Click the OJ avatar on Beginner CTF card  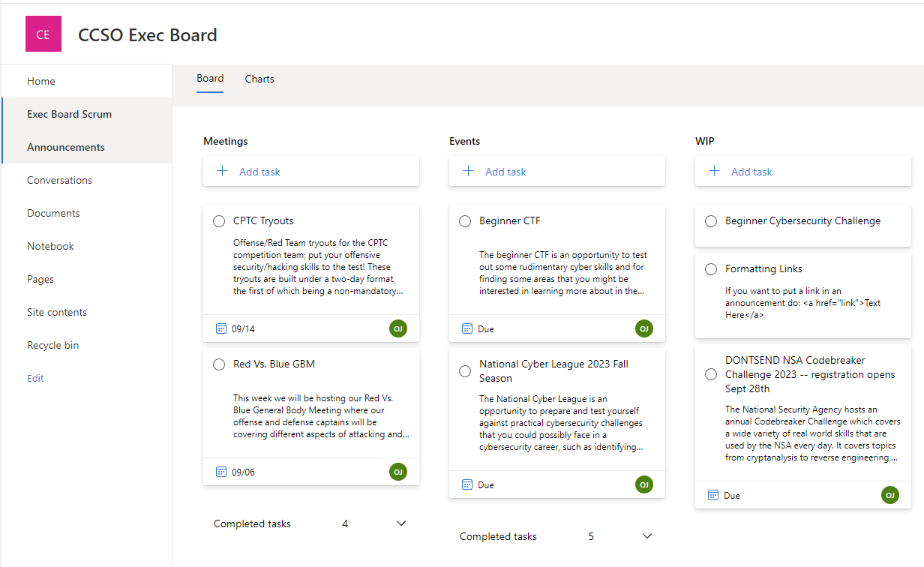coord(644,328)
